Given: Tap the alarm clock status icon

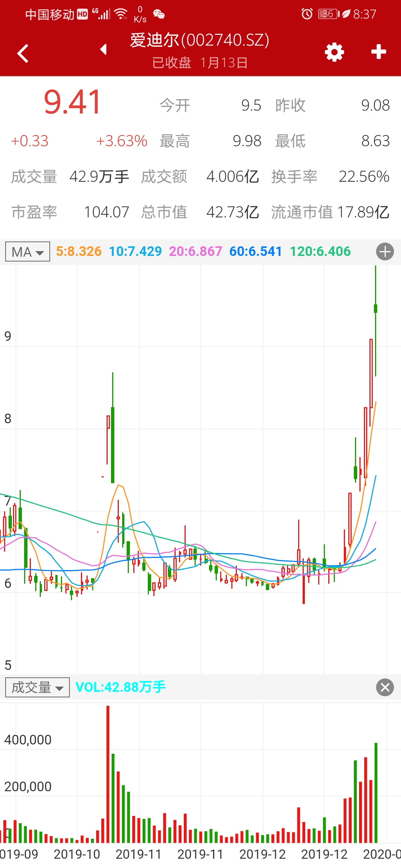Looking at the screenshot, I should tap(307, 14).
